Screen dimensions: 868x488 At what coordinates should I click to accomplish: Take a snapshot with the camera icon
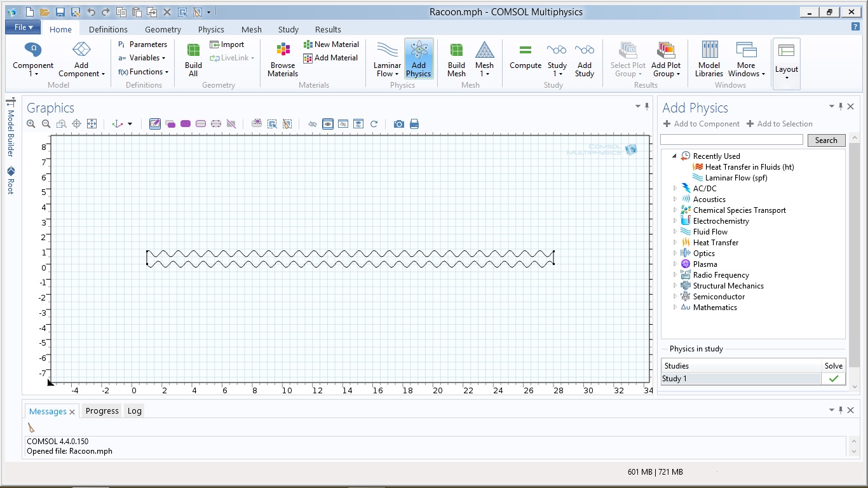click(x=398, y=124)
